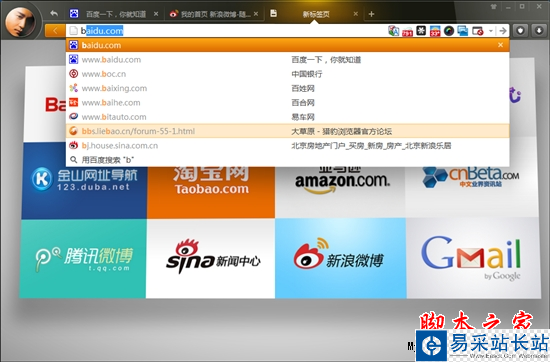Click the 新标签页 tab's page favicon
The width and height of the screenshot is (550, 362).
click(274, 13)
